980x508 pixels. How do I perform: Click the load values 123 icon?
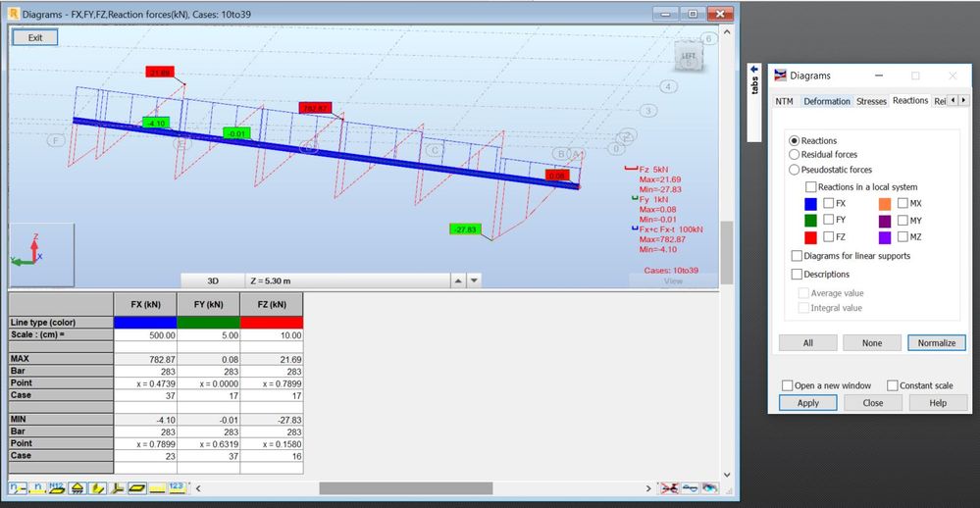[178, 488]
